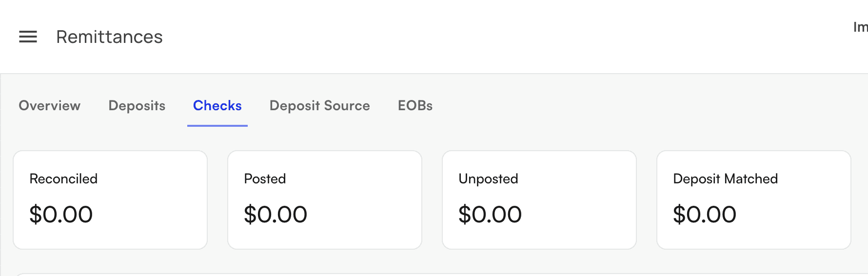Switch to the EOBs tab
This screenshot has height=276, width=868.
[415, 106]
